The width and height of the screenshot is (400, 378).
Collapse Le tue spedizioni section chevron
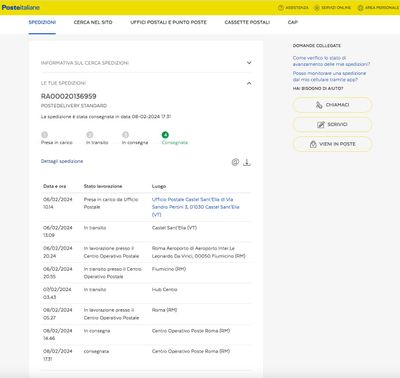click(249, 83)
